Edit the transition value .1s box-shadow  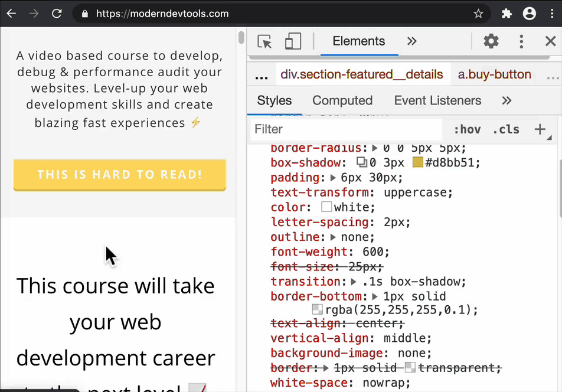point(411,282)
